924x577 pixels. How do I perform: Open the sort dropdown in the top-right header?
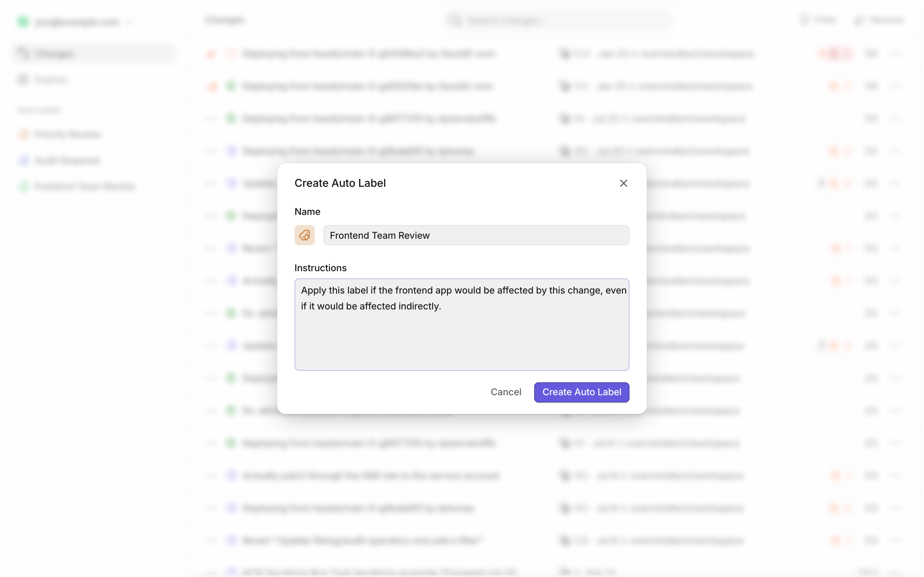click(879, 20)
